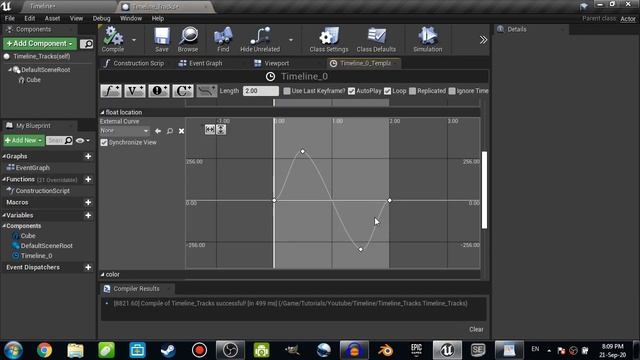The width and height of the screenshot is (640, 360).
Task: Add an event track
Action: (x=159, y=91)
